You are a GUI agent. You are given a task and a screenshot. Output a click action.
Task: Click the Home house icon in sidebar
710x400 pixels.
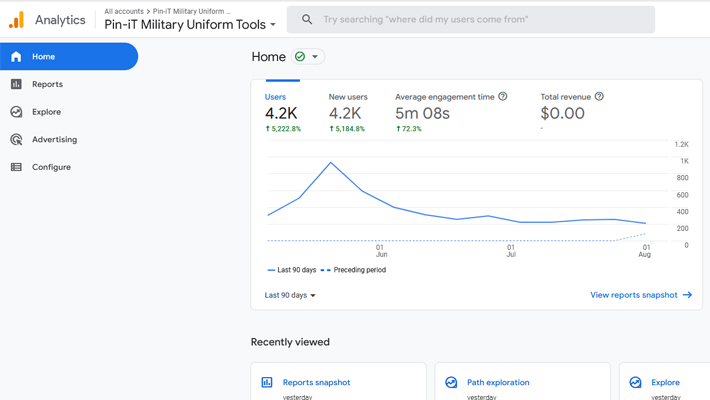point(16,57)
